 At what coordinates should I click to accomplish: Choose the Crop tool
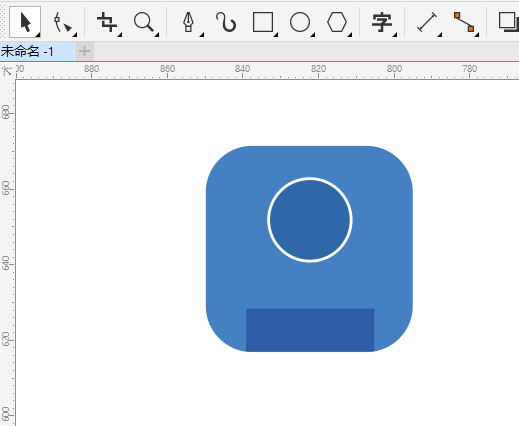click(x=107, y=22)
